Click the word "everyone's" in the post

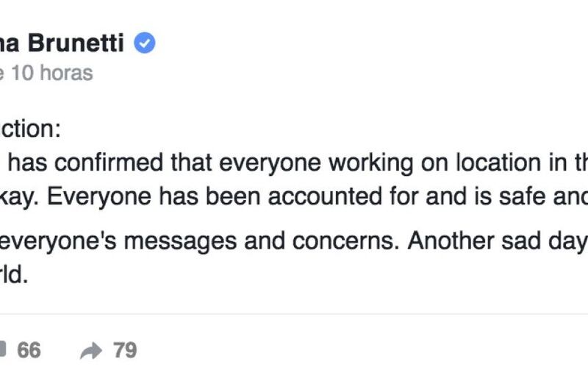coord(58,241)
